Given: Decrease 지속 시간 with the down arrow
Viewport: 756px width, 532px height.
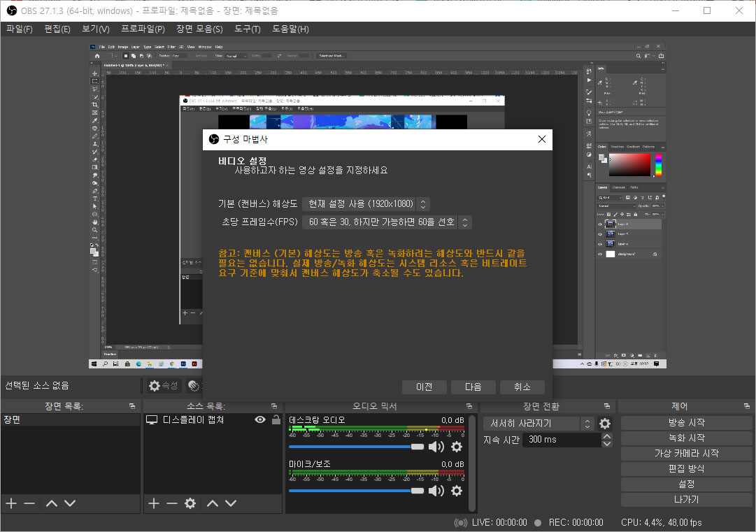Looking at the screenshot, I should tap(607, 443).
